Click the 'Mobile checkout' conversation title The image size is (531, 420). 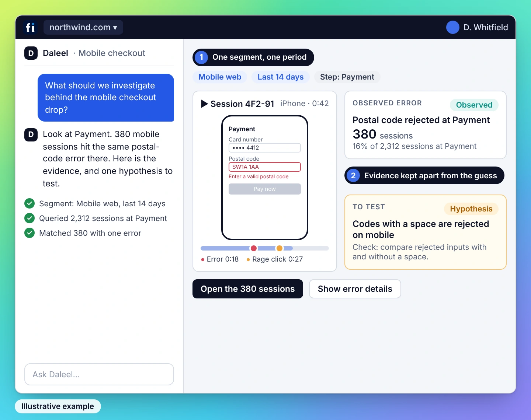pos(112,53)
